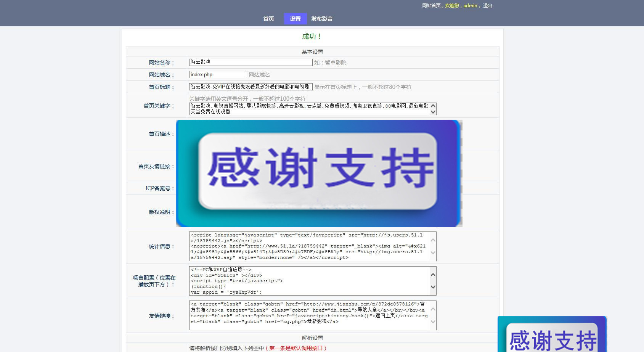Click the 成功！ status message
This screenshot has height=352, width=644.
point(312,37)
